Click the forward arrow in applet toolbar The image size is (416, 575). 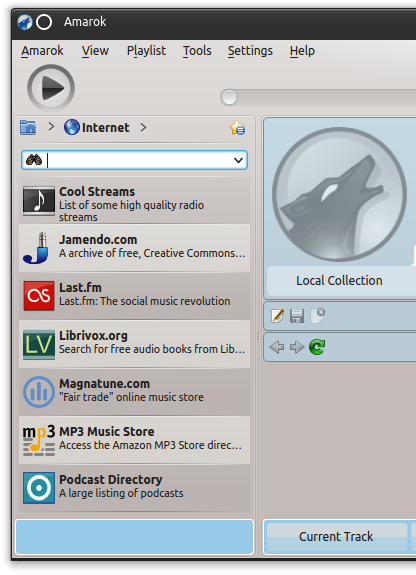(x=297, y=347)
